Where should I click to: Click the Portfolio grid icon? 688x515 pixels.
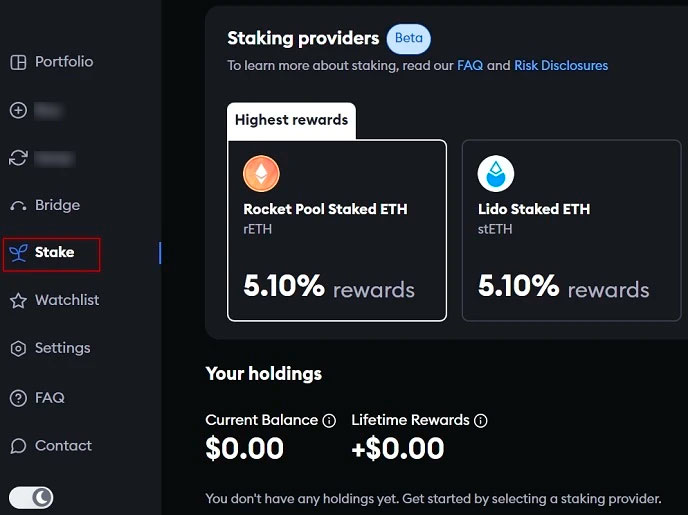[x=18, y=62]
